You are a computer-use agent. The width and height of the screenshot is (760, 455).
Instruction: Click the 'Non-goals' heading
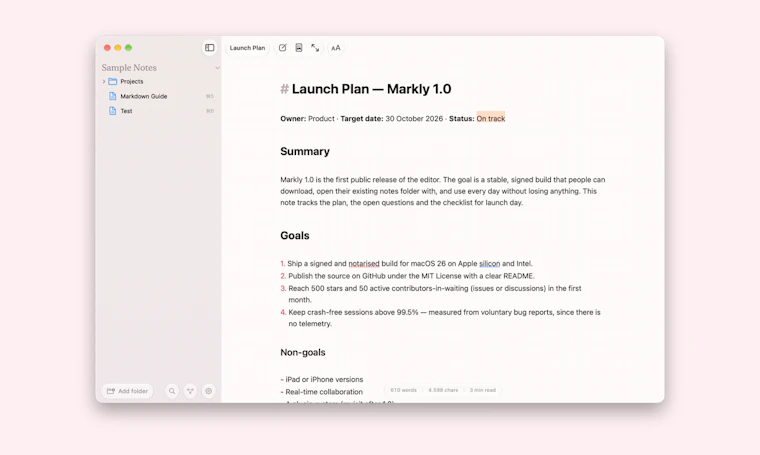pos(302,352)
